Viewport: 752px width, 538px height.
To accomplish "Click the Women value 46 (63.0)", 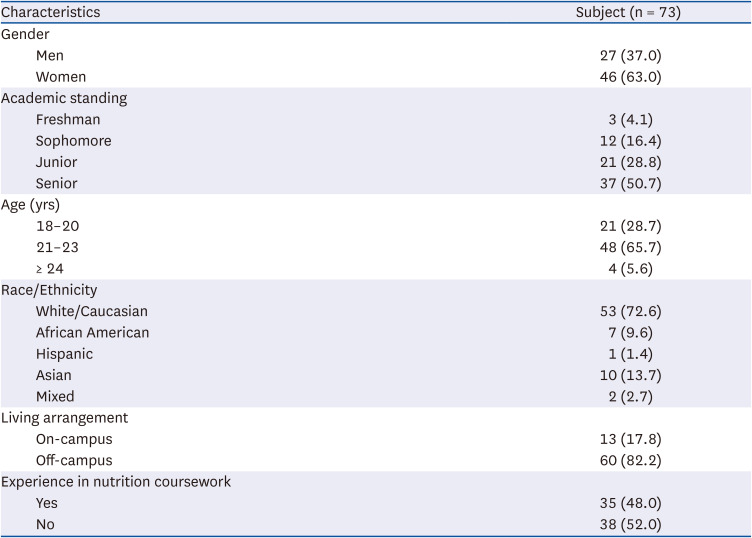I will (629, 77).
